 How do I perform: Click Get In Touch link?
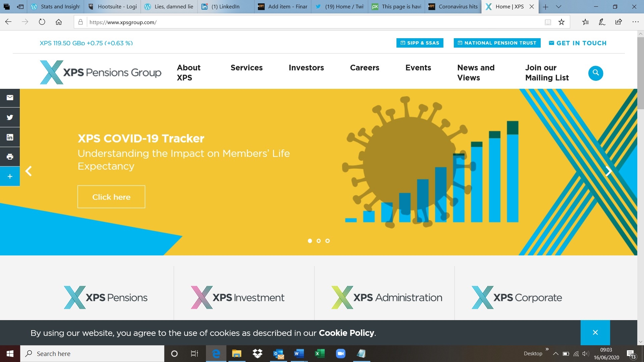tap(578, 43)
